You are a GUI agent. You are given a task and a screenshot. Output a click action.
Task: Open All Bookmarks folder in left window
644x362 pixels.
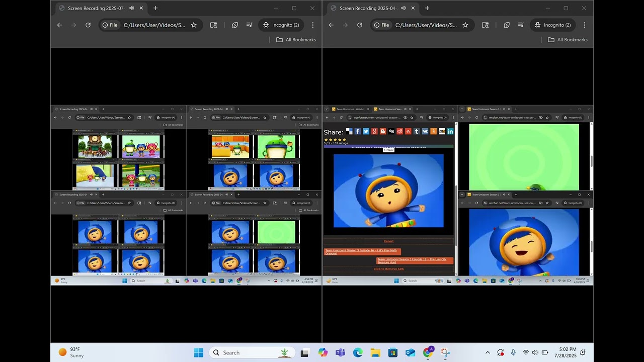coord(296,40)
